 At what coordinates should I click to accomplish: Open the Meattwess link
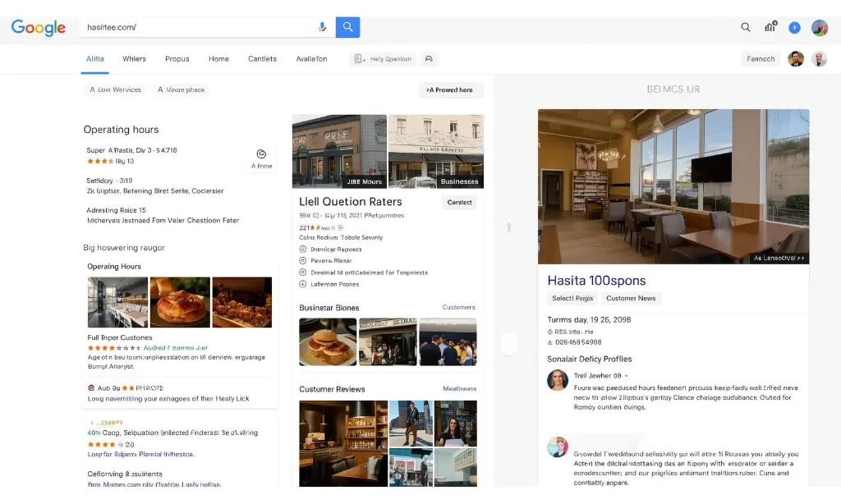pos(460,389)
